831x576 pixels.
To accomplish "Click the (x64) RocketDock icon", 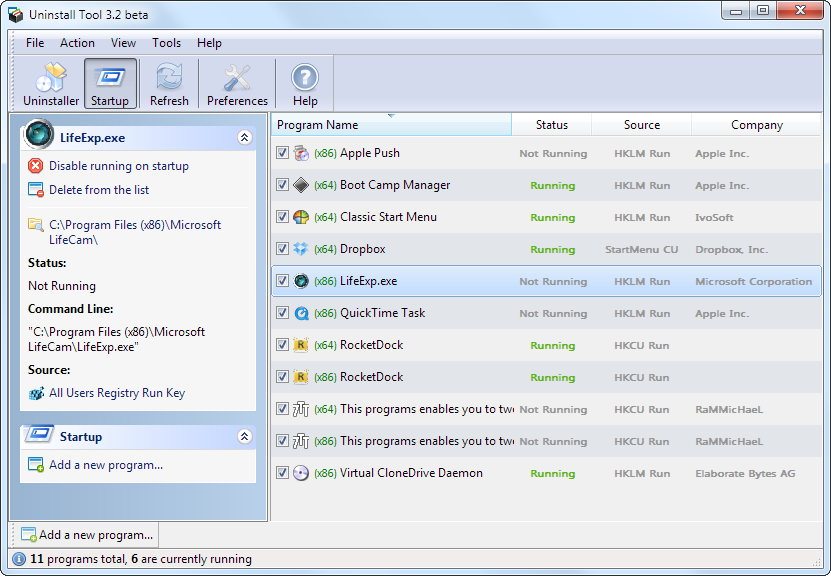I will tap(301, 345).
